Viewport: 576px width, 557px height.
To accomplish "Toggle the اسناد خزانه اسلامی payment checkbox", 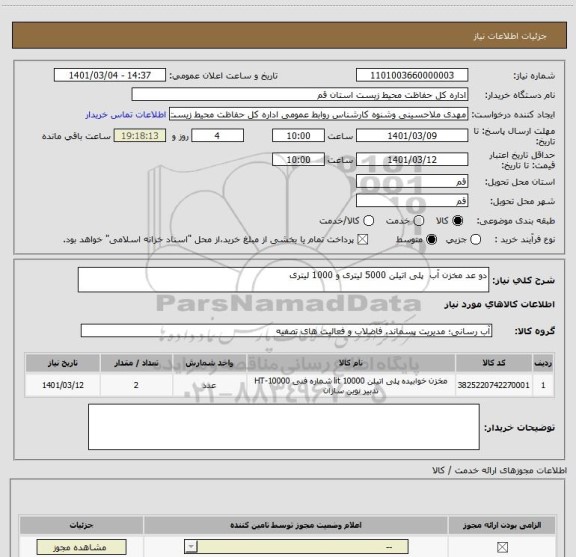I will (x=363, y=240).
